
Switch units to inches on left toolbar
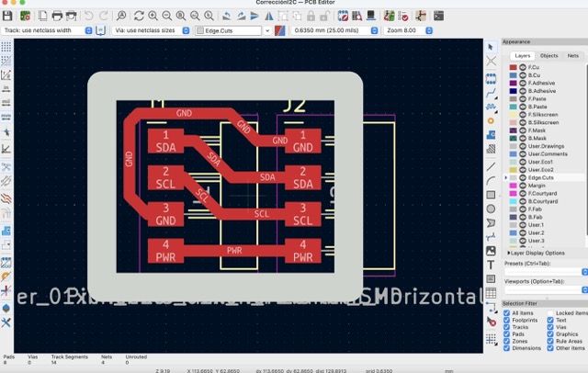[x=6, y=88]
